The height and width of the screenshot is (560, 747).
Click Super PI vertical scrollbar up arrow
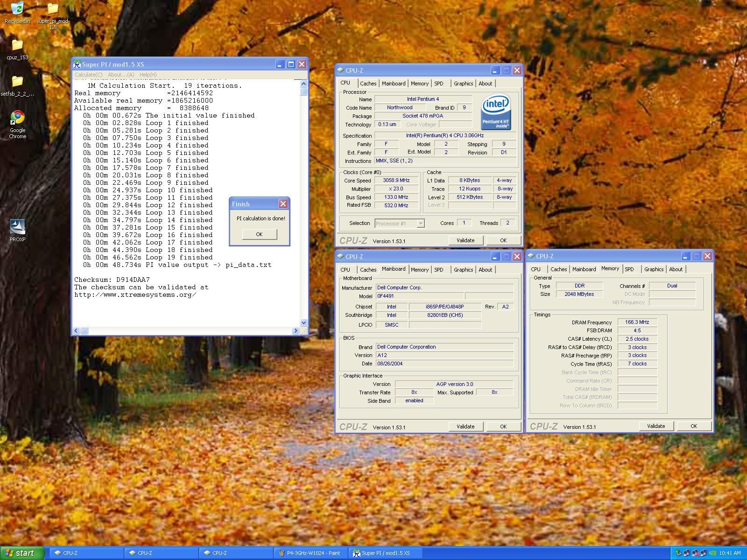(304, 84)
